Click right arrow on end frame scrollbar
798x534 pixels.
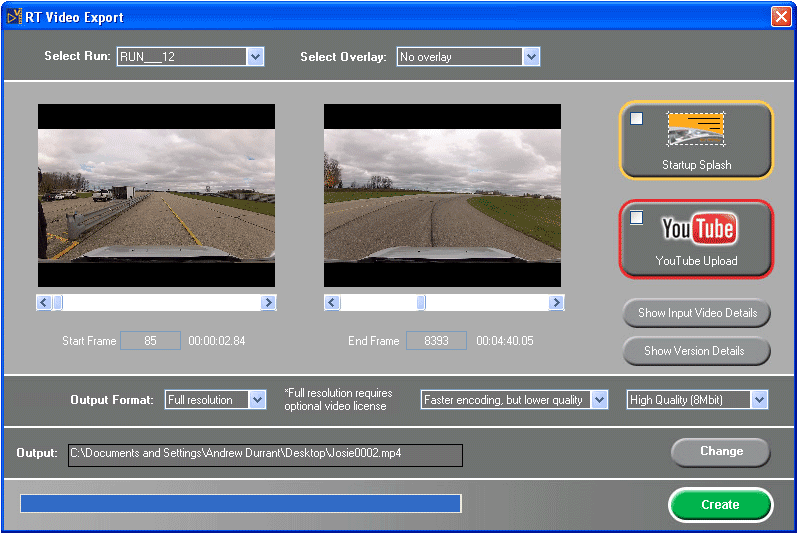pos(555,302)
